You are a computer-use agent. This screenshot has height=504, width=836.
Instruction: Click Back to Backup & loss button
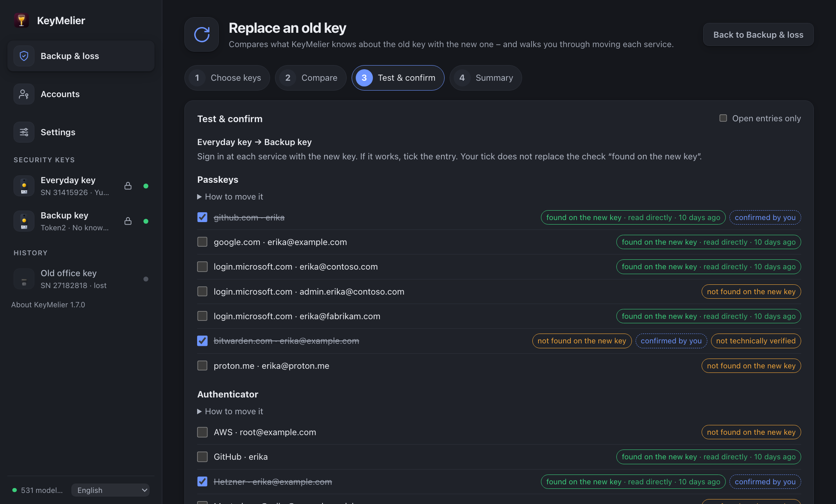coord(759,35)
